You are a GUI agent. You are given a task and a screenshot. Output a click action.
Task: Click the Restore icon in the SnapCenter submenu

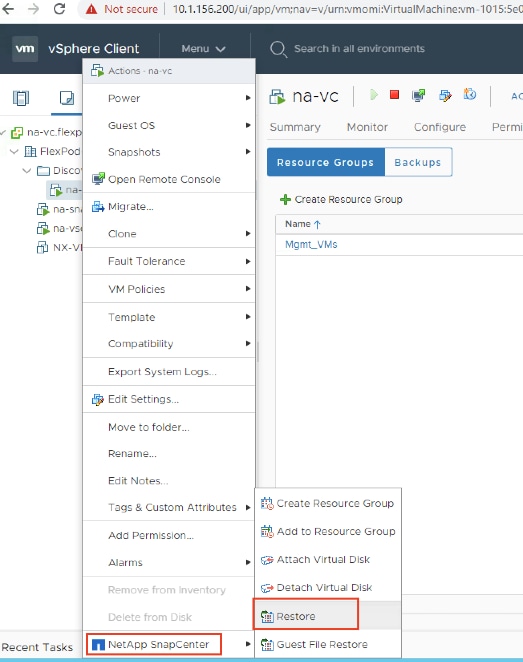[267, 616]
